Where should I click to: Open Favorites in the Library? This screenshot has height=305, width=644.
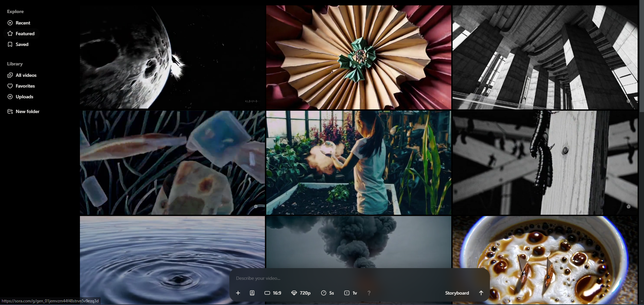click(21, 86)
